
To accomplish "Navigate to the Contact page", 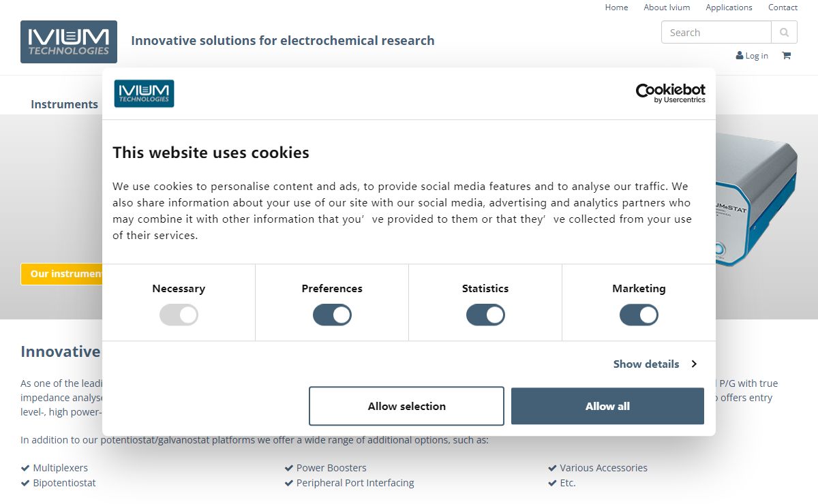I will pos(783,7).
